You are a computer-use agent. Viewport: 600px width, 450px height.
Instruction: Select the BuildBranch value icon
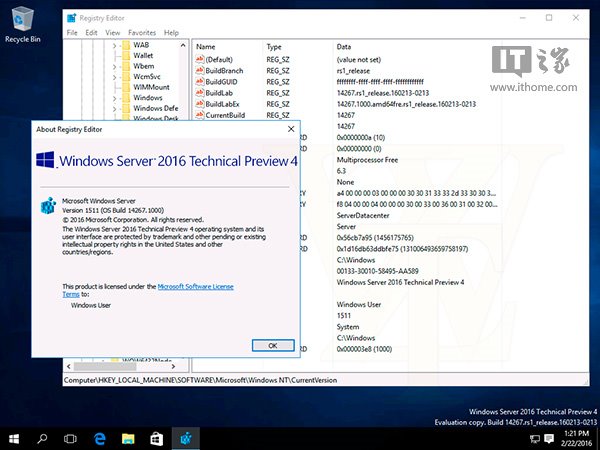click(199, 70)
